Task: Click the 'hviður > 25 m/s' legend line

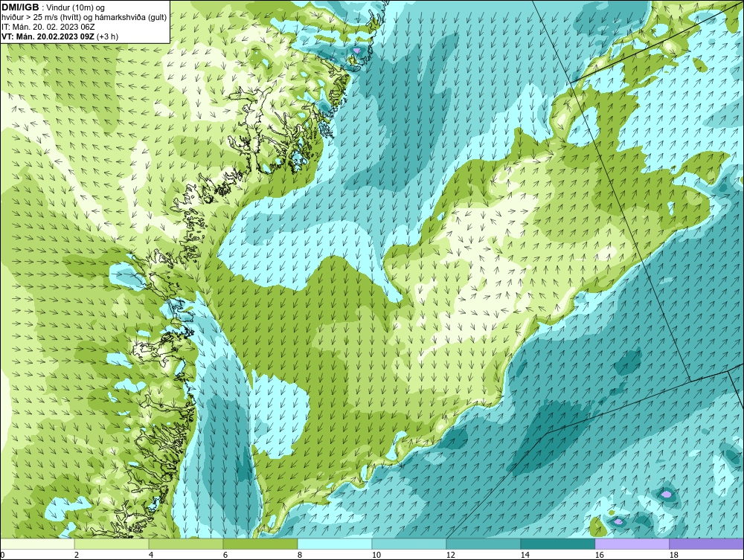Action: coord(84,17)
